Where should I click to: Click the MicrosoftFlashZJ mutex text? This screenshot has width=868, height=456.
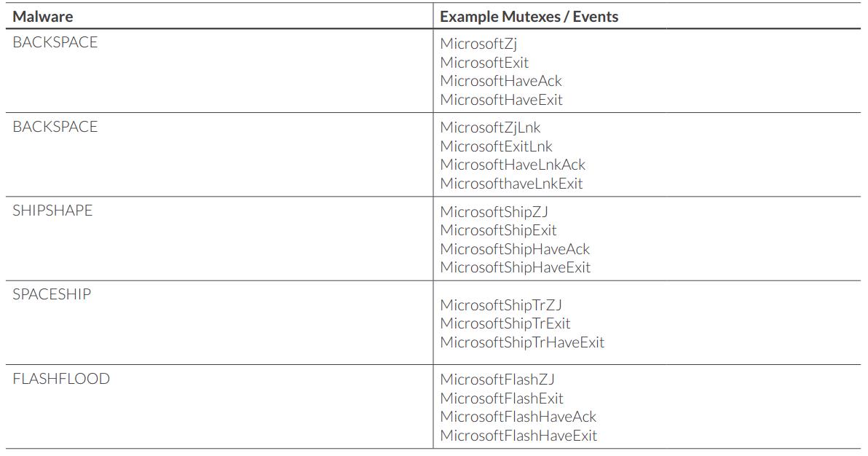tap(497, 380)
